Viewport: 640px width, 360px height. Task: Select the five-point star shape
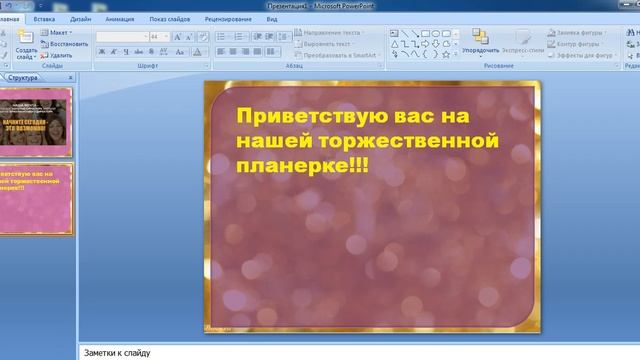pos(446,54)
